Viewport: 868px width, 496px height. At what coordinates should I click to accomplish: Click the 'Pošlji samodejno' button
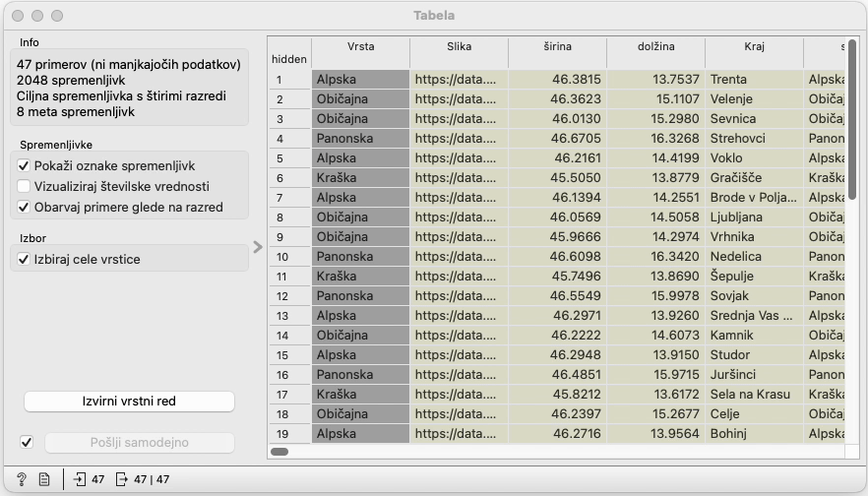[139, 443]
